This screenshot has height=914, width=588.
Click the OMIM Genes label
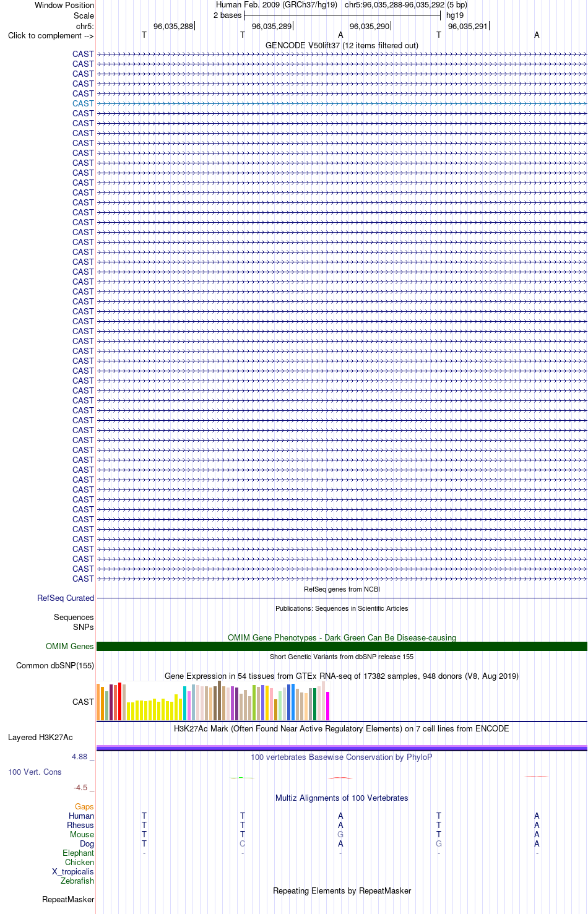point(70,646)
